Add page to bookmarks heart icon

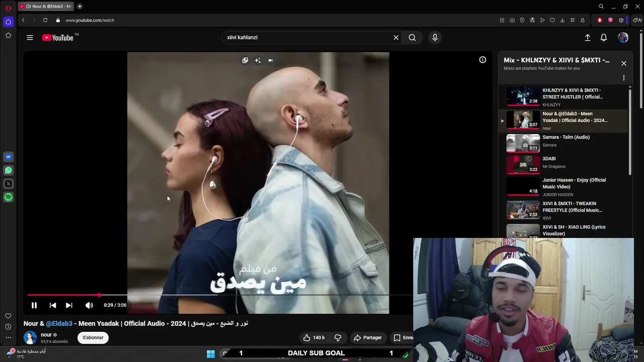click(552, 20)
